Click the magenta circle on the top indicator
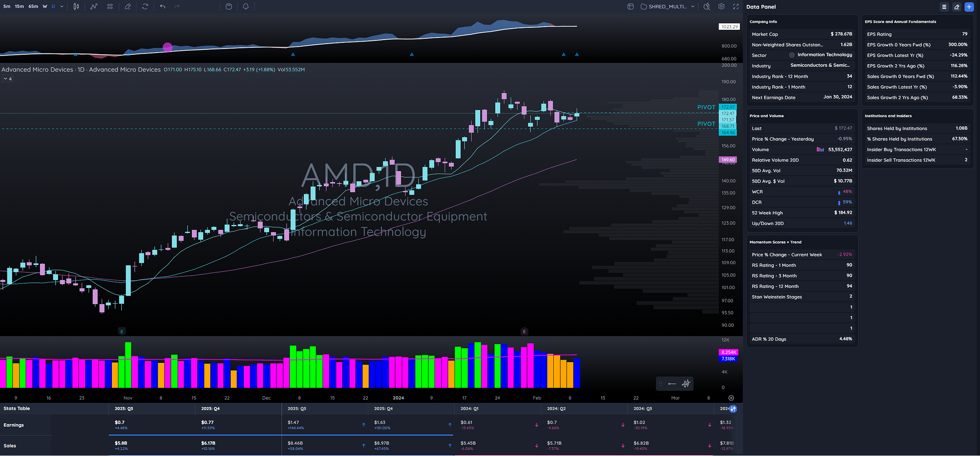 pyautogui.click(x=167, y=47)
